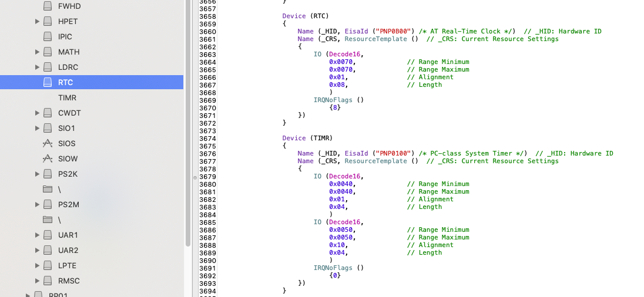Expand the SIO1 tree node

38,128
